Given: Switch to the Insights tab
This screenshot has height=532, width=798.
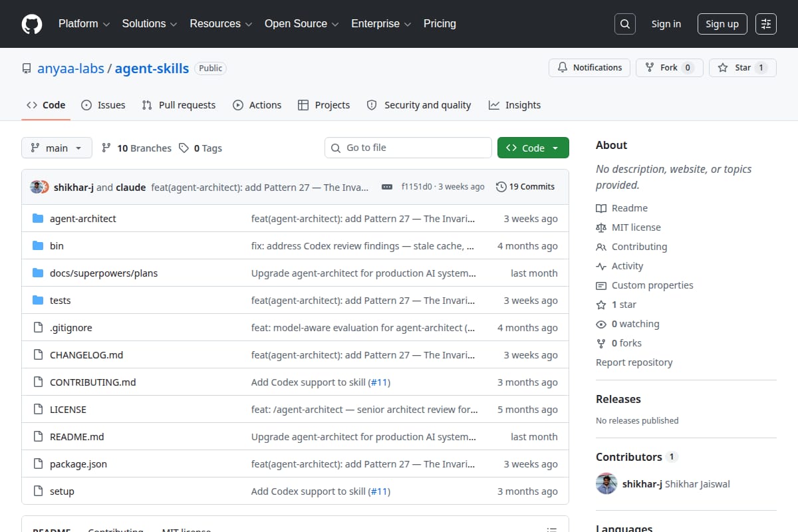Looking at the screenshot, I should 515,105.
